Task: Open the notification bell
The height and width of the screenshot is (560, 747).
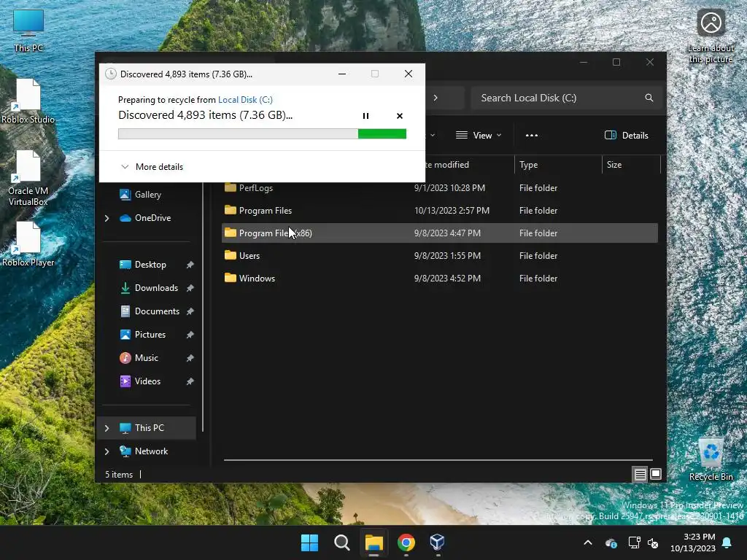Action: [727, 542]
